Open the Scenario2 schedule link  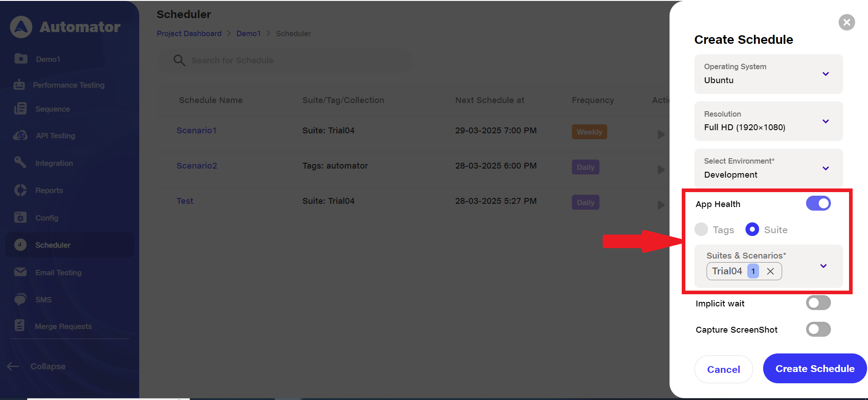point(197,165)
